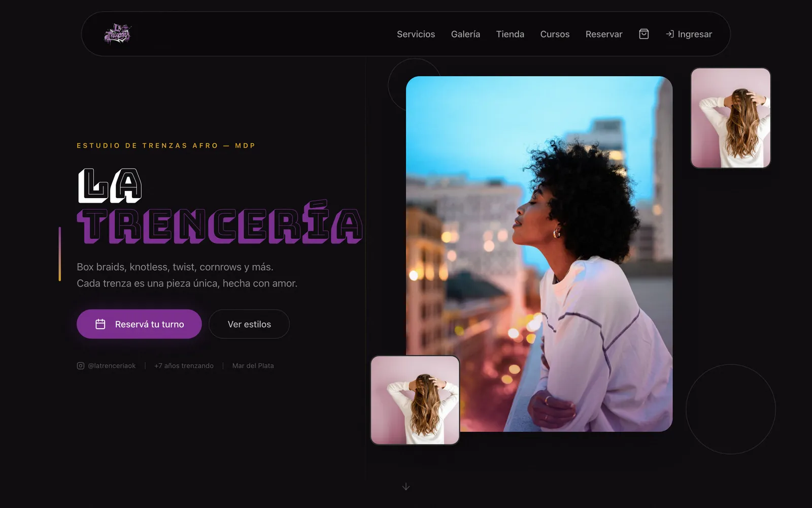812x508 pixels.
Task: Open the Servicios nav item
Action: coord(416,34)
